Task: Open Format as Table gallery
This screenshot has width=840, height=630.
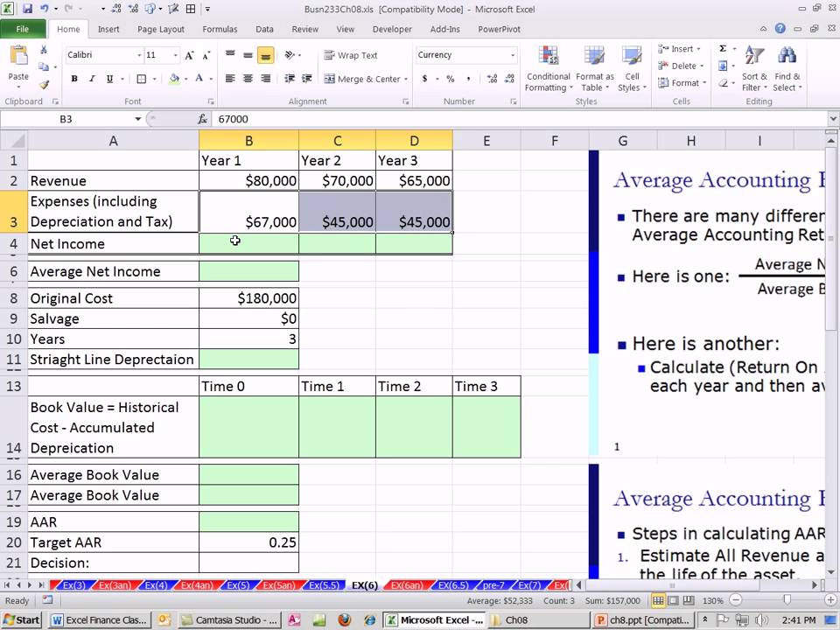Action: pos(595,68)
